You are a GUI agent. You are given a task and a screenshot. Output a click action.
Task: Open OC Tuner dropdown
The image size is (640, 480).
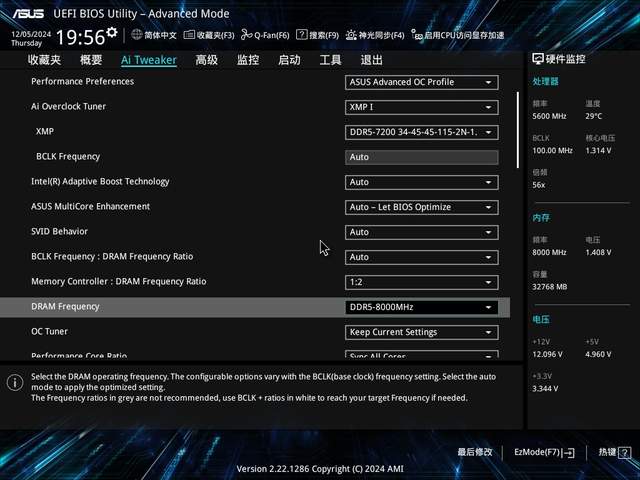click(422, 332)
